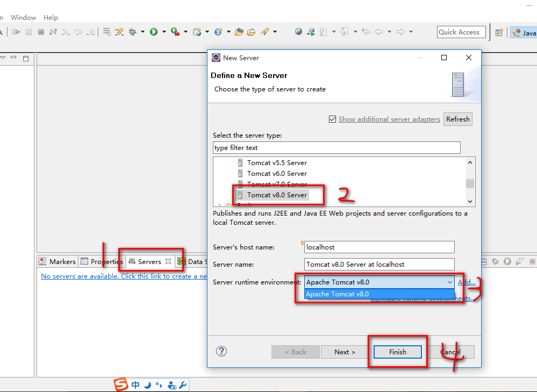
Task: Toggle the Sogou punctuation mode icon
Action: (x=159, y=385)
